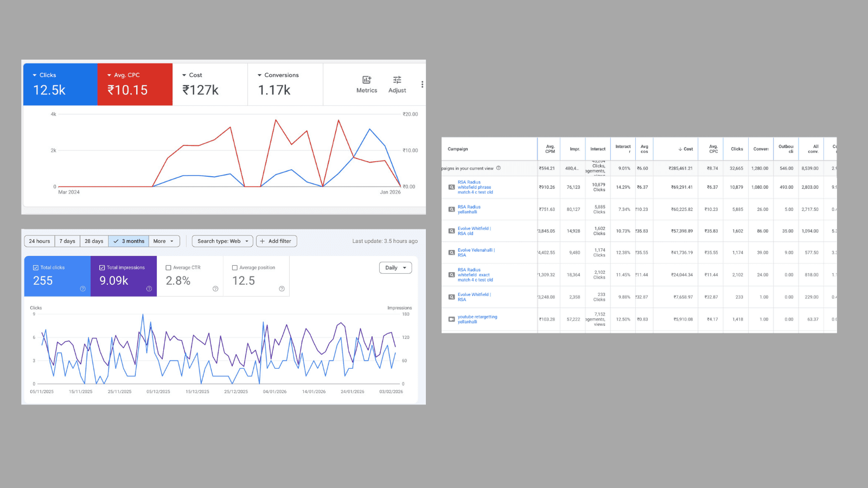Click help icon on Average CTR card
868x488 pixels.
[215, 288]
